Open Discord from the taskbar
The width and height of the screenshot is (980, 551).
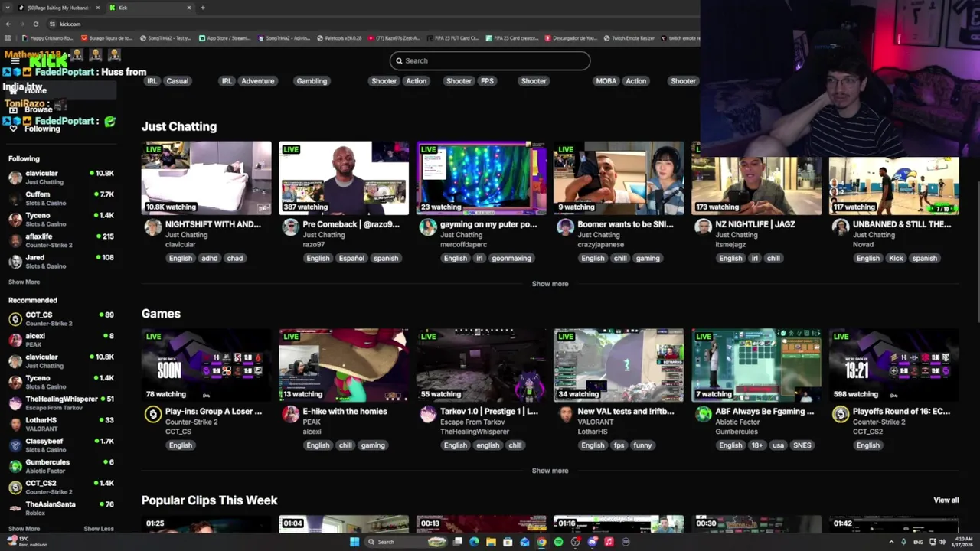click(x=593, y=542)
